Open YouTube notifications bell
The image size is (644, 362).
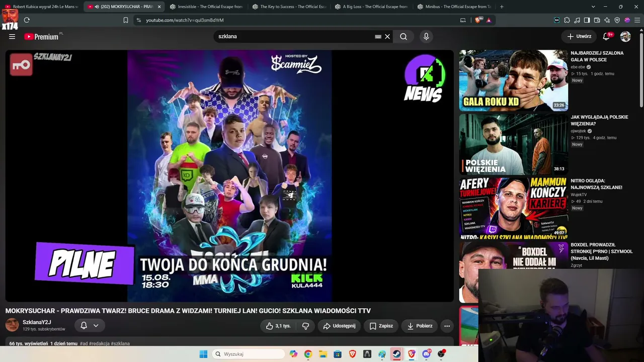[606, 36]
